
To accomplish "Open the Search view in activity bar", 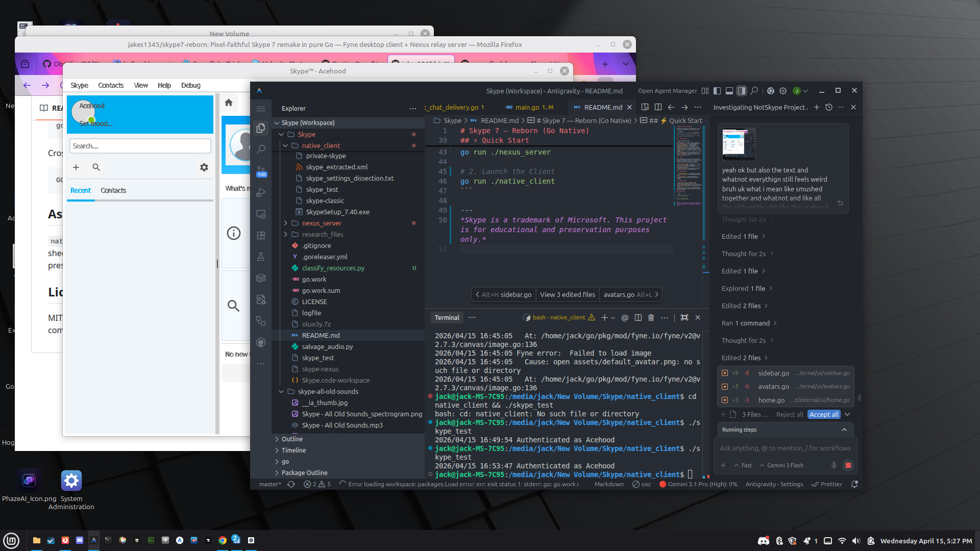I will coord(261,149).
